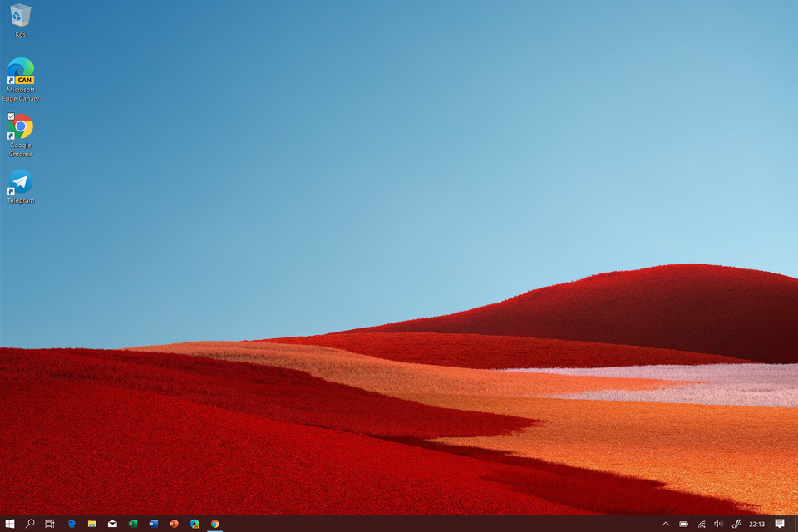The width and height of the screenshot is (798, 532).
Task: Open the Start menu
Action: tap(12, 524)
